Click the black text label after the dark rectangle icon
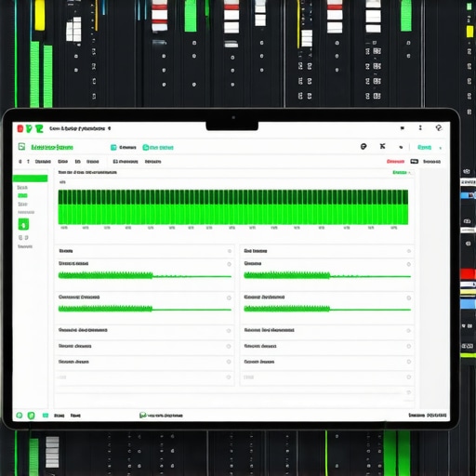The height and width of the screenshot is (476, 476). [x=431, y=162]
